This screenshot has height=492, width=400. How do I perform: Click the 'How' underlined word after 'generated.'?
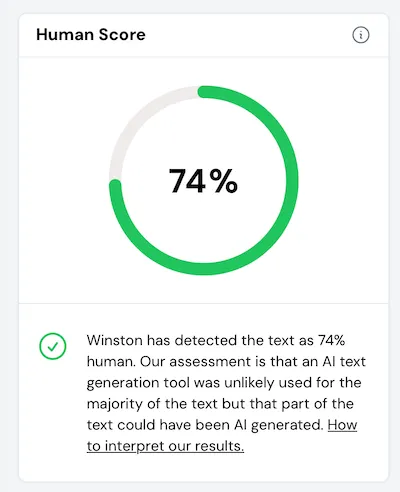coord(342,425)
